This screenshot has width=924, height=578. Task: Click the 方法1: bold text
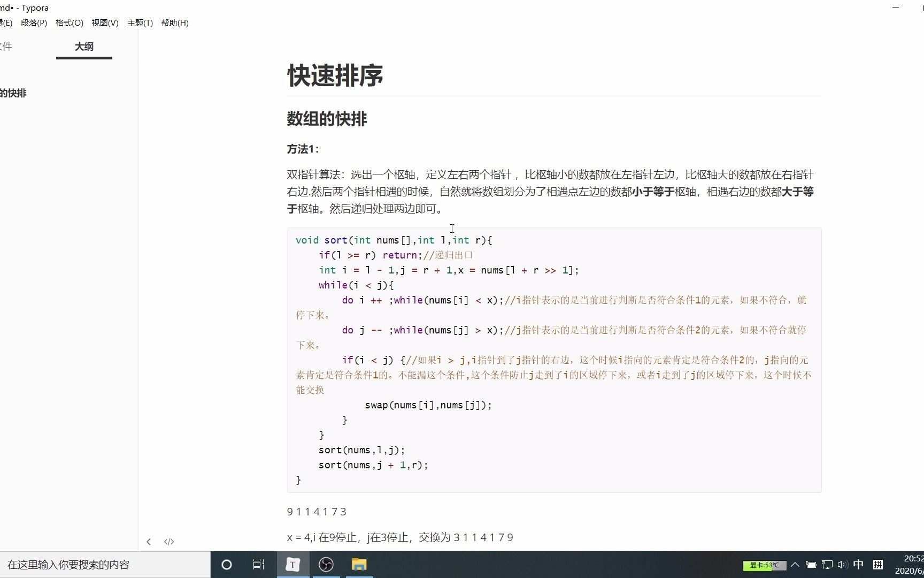coord(303,149)
